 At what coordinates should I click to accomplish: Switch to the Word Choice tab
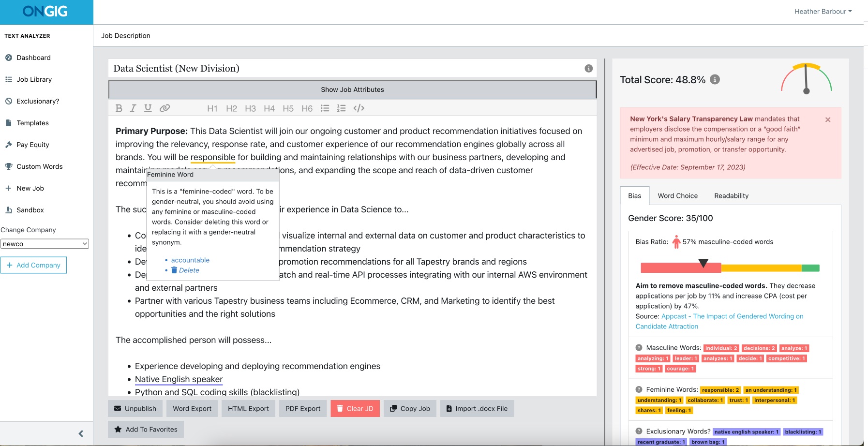(x=678, y=196)
